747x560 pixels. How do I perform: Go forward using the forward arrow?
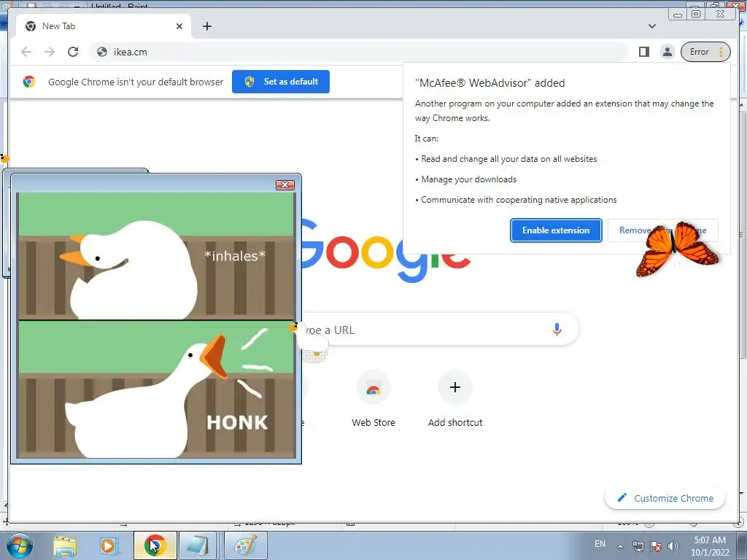(50, 52)
